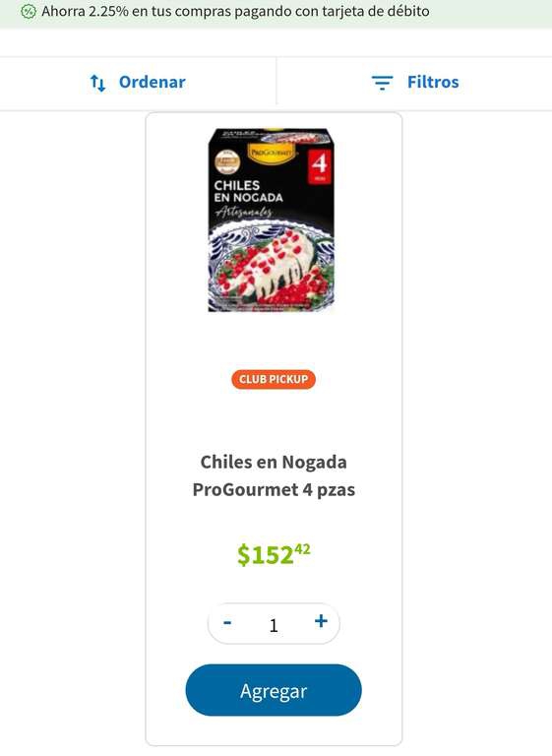
Task: View the Chiles en Nogada product image
Action: point(271,220)
